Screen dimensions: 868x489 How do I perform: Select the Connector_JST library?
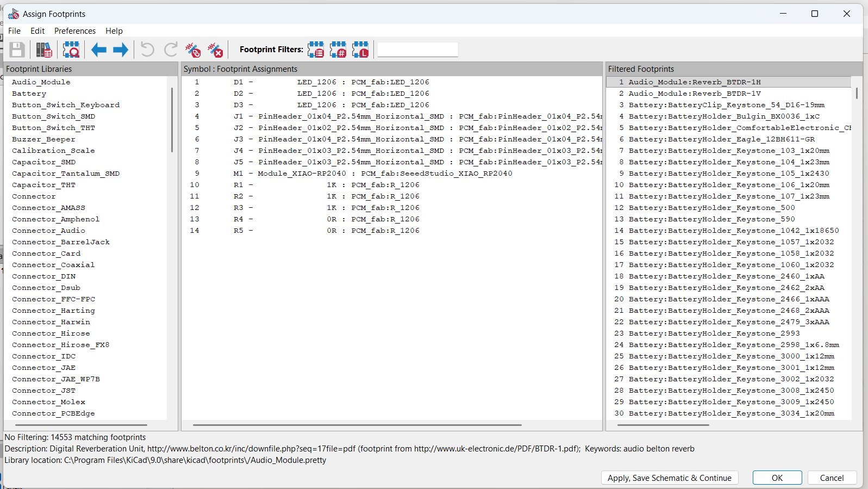(44, 391)
